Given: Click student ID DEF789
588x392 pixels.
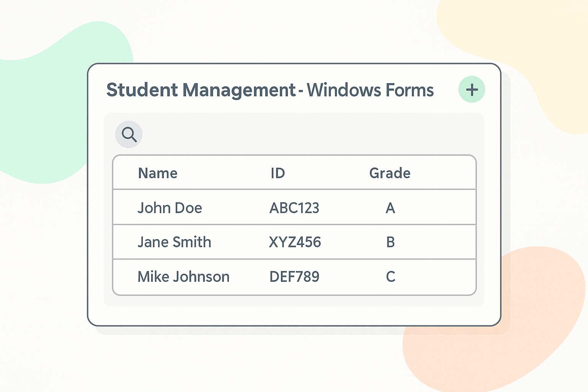Looking at the screenshot, I should click(295, 276).
